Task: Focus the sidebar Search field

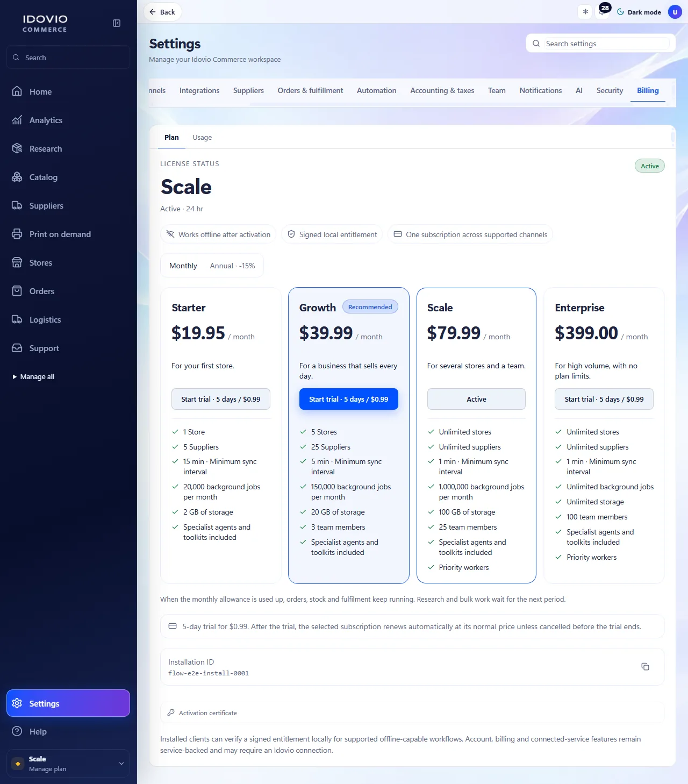Action: coord(68,58)
